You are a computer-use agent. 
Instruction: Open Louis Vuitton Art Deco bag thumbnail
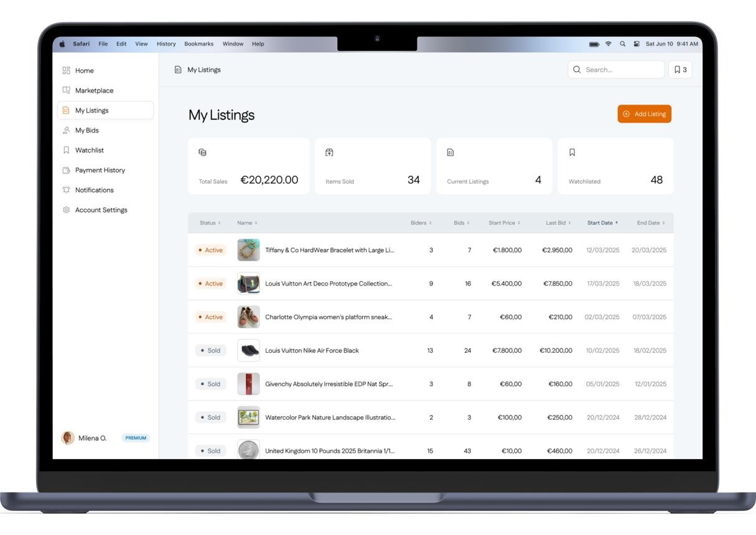pyautogui.click(x=248, y=284)
